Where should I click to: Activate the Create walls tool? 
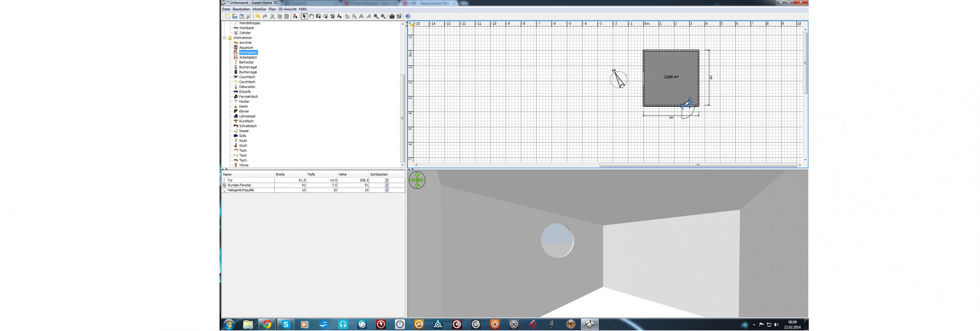318,16
